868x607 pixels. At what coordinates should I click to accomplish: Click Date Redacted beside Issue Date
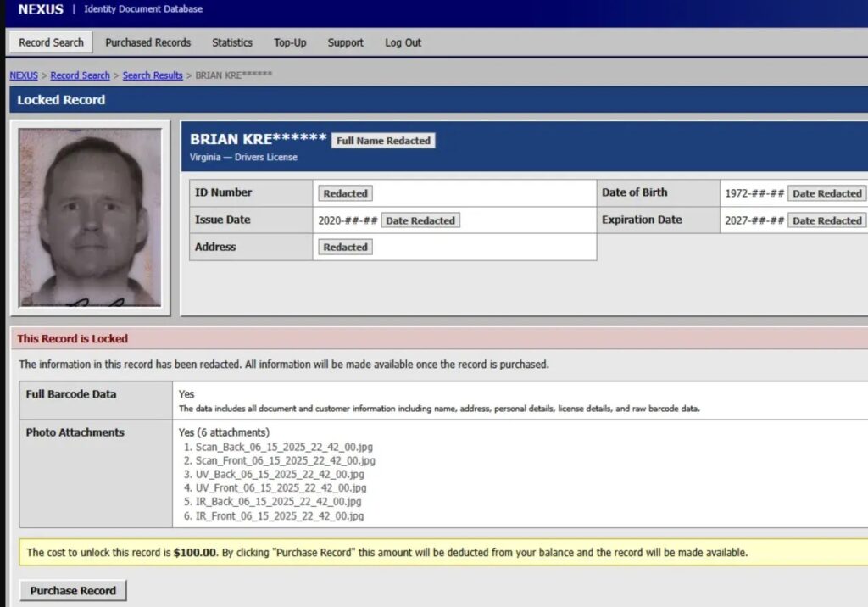tap(420, 220)
